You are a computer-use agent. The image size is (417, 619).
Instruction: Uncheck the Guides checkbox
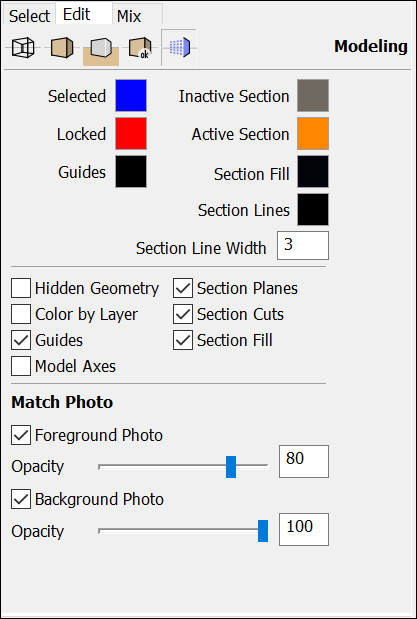tap(21, 340)
